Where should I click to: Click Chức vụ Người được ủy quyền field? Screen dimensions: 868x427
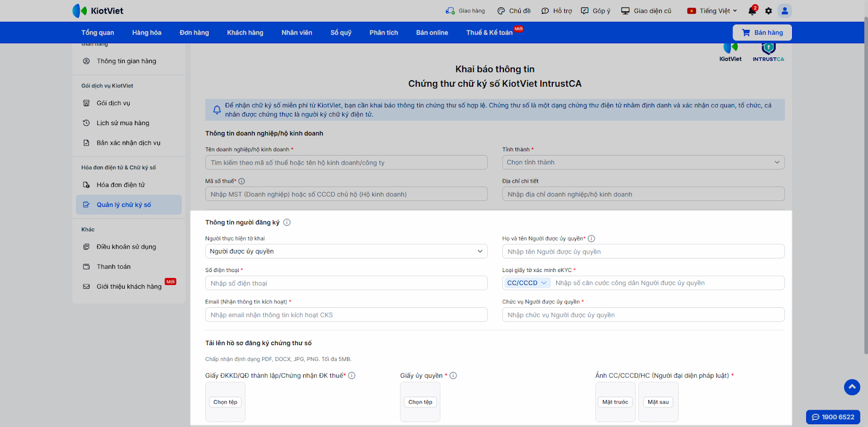click(643, 315)
